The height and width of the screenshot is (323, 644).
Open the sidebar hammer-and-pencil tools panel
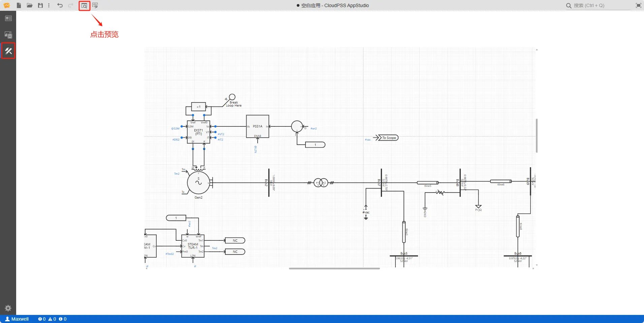[8, 51]
